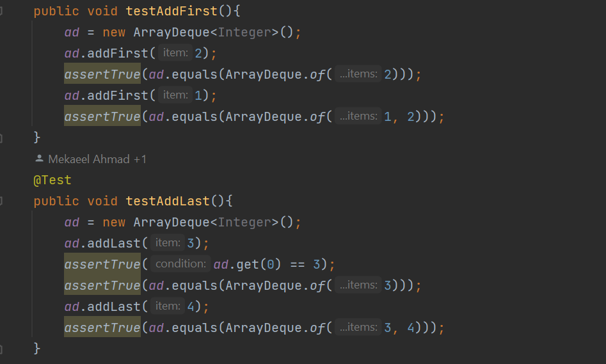Click the item: hint in addLast(4)
This screenshot has height=364, width=606.
pos(168,306)
